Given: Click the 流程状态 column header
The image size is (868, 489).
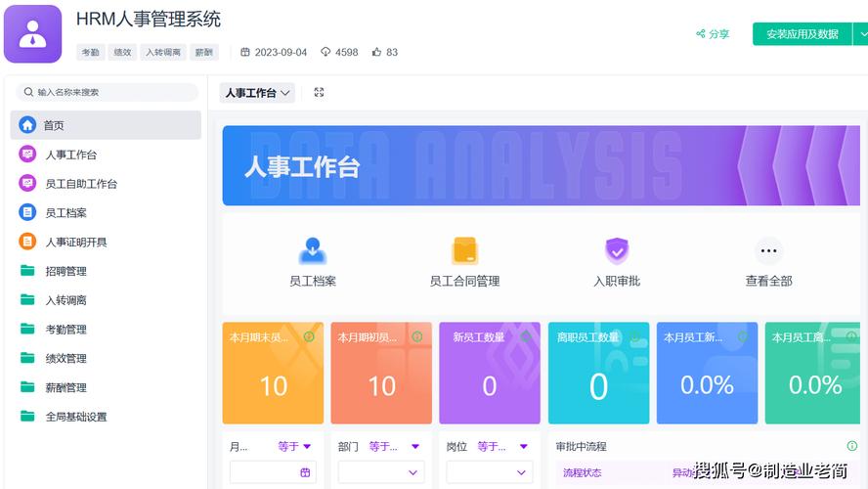Looking at the screenshot, I should coord(582,473).
